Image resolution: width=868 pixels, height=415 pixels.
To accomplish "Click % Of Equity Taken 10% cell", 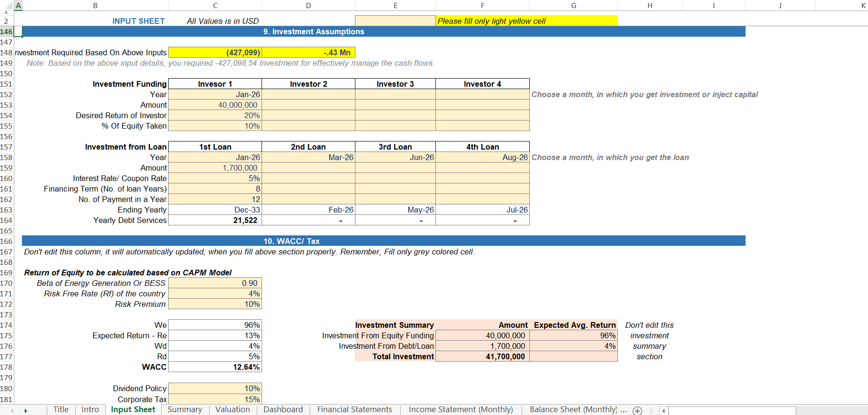I will (x=215, y=126).
